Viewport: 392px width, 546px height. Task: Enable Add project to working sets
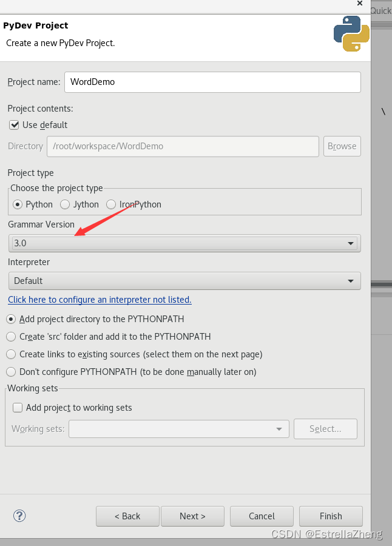click(18, 408)
